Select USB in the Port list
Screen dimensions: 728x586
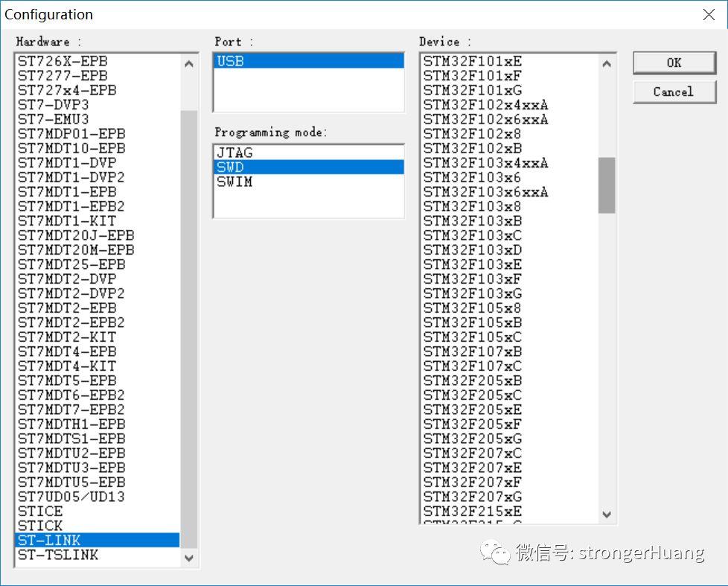point(307,60)
